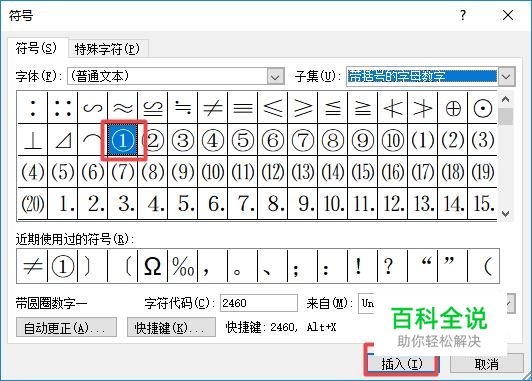Select the ① in recently used symbols
Viewport: 532px width, 381px height.
[x=62, y=266]
